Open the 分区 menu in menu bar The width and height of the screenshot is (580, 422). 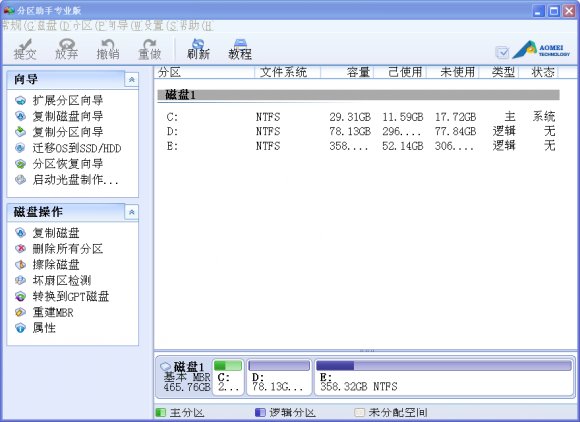coord(83,26)
